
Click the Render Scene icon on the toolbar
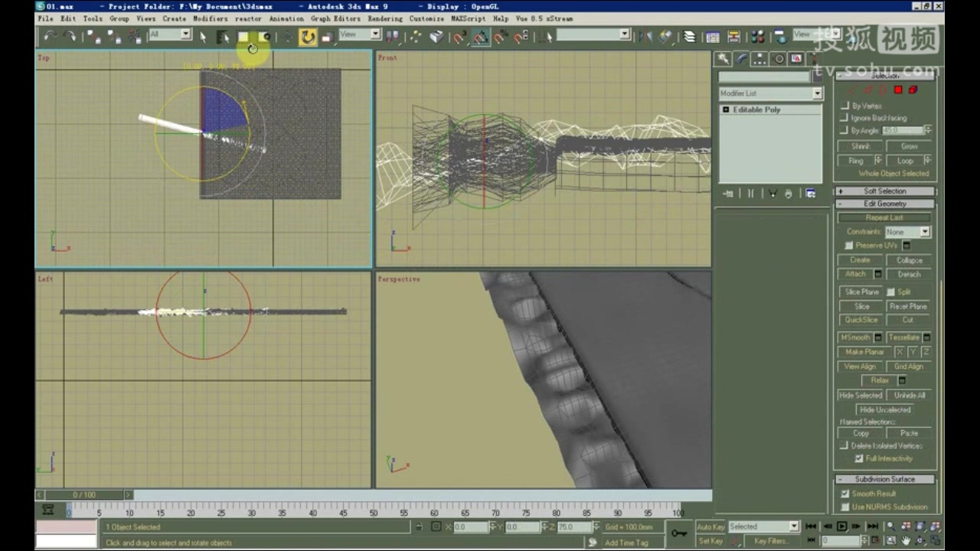click(x=780, y=36)
